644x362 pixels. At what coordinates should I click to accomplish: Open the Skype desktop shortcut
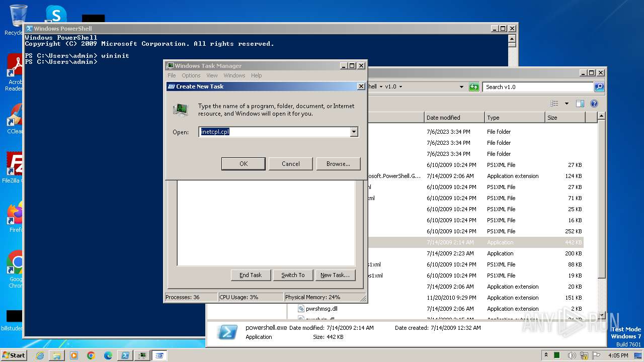[55, 14]
